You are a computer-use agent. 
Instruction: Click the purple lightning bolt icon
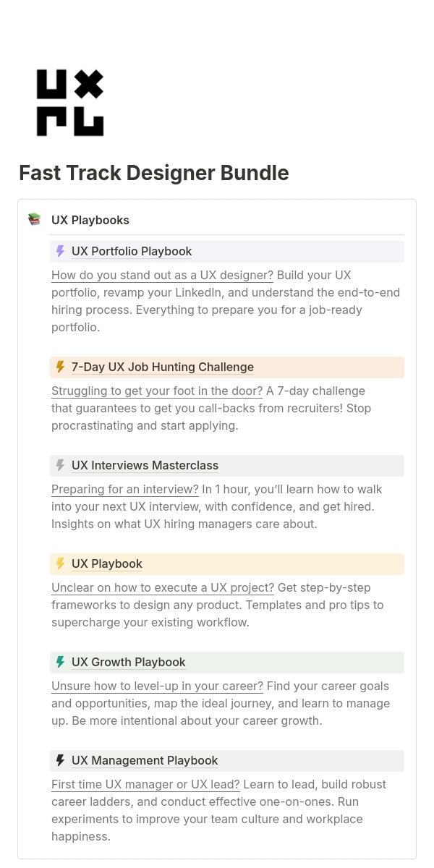click(60, 252)
